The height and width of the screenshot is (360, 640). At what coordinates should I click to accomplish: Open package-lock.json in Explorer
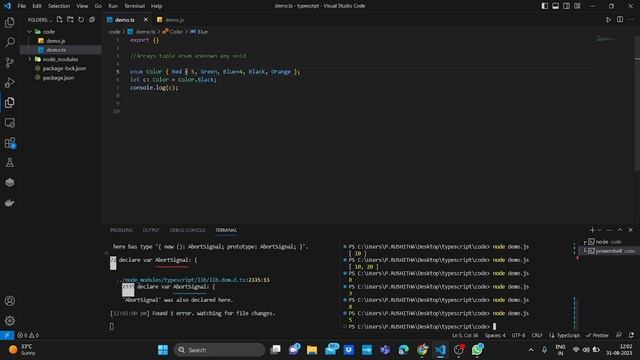click(x=64, y=68)
